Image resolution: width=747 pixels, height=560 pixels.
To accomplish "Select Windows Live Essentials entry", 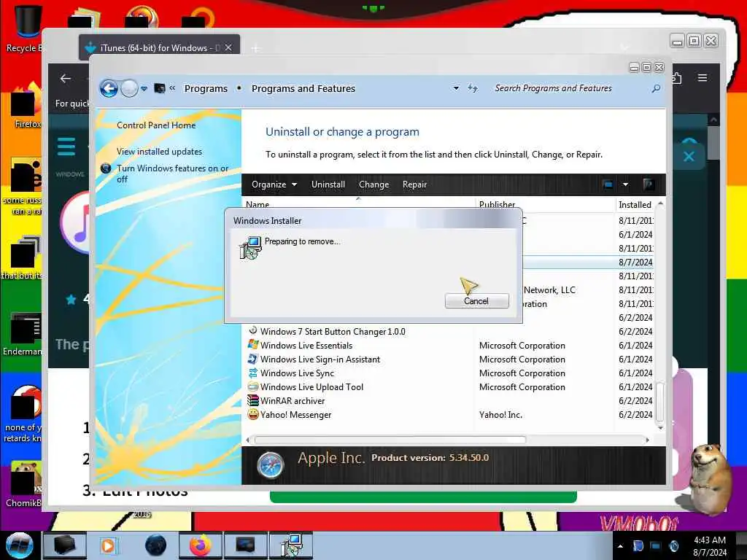I will (x=306, y=345).
